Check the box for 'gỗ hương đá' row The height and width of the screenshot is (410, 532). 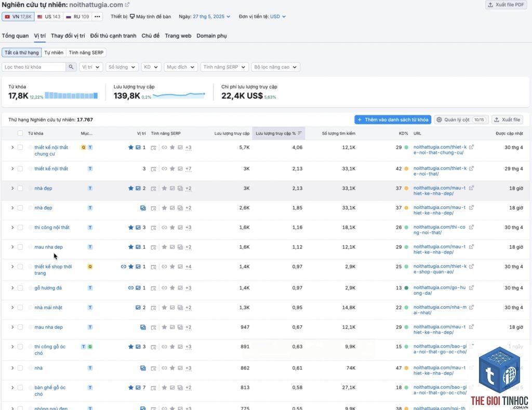click(x=20, y=288)
